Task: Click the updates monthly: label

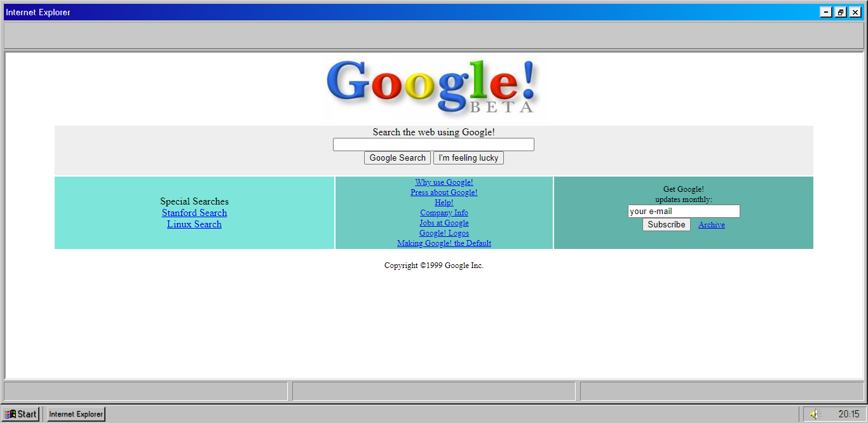Action: coord(684,199)
